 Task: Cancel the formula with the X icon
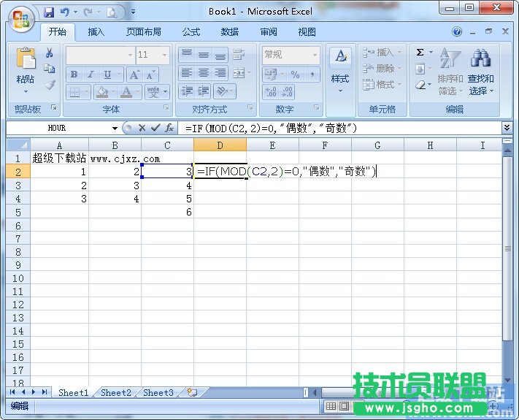pos(142,128)
